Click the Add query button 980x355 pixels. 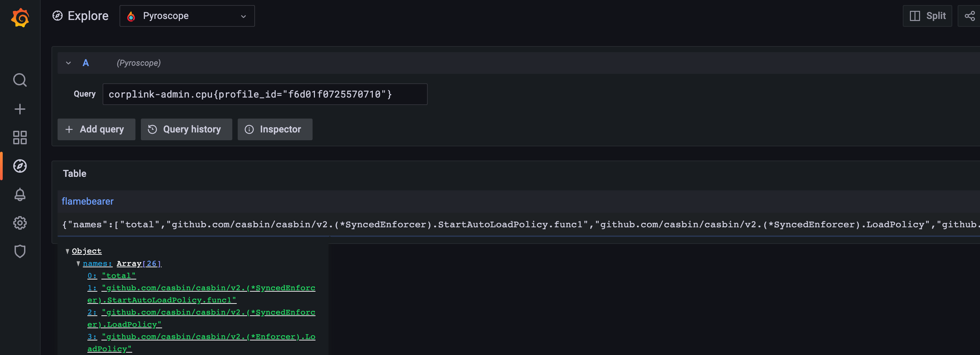coord(96,129)
